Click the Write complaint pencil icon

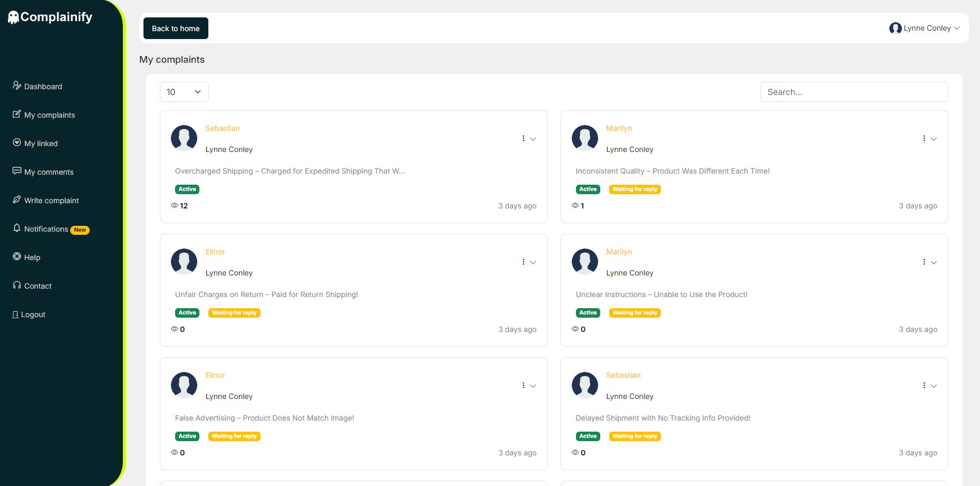[17, 199]
